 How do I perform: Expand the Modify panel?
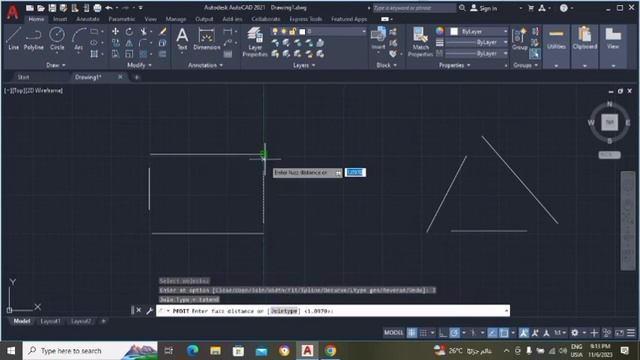139,65
